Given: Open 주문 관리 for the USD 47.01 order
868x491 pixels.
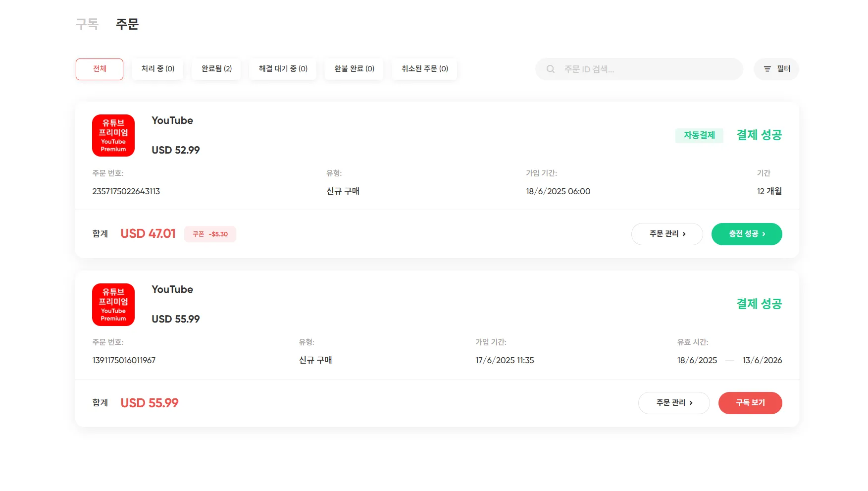Looking at the screenshot, I should click(667, 234).
